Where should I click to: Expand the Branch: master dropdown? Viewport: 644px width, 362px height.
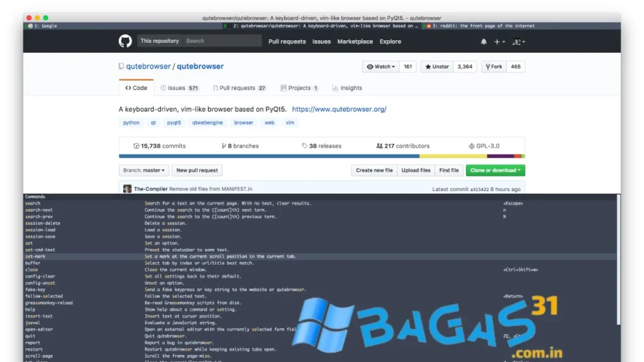point(144,170)
